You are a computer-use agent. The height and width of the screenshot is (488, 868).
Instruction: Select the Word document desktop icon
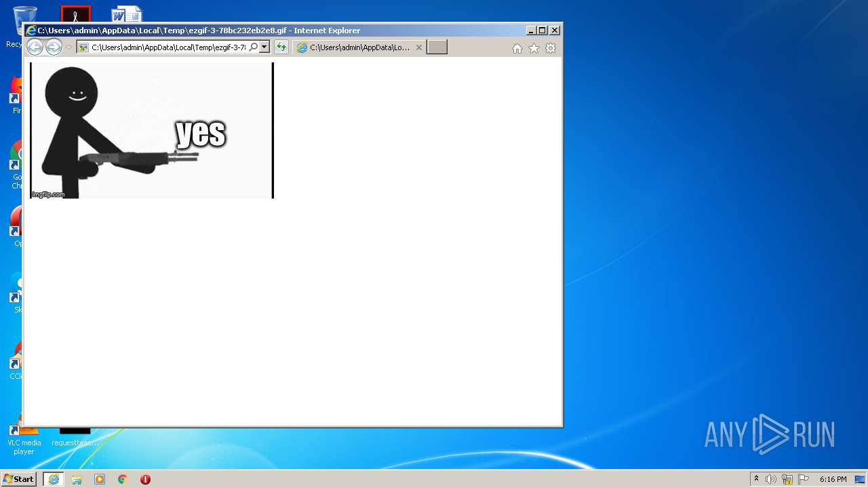tap(127, 14)
